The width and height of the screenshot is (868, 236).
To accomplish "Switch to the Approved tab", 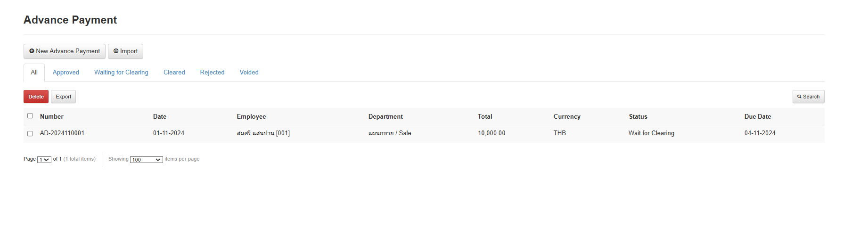I will (66, 73).
